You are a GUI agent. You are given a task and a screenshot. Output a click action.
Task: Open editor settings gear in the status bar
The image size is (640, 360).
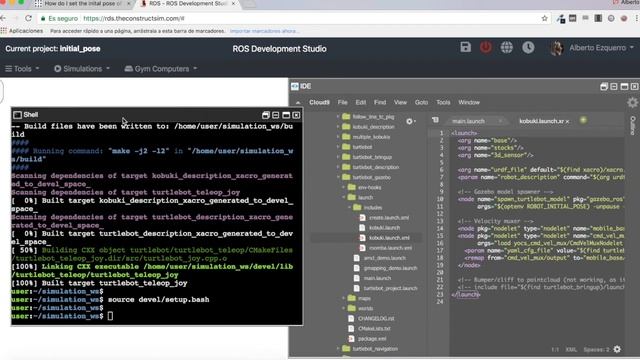[x=617, y=349]
